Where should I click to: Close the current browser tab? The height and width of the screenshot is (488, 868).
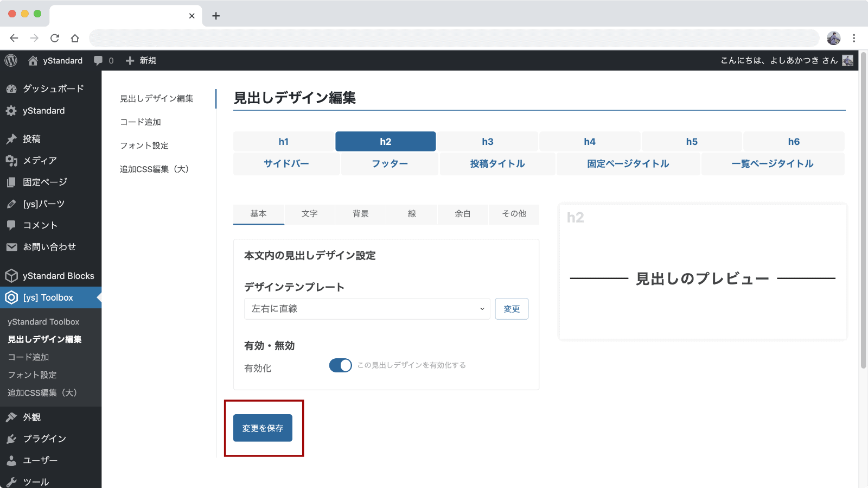[192, 16]
